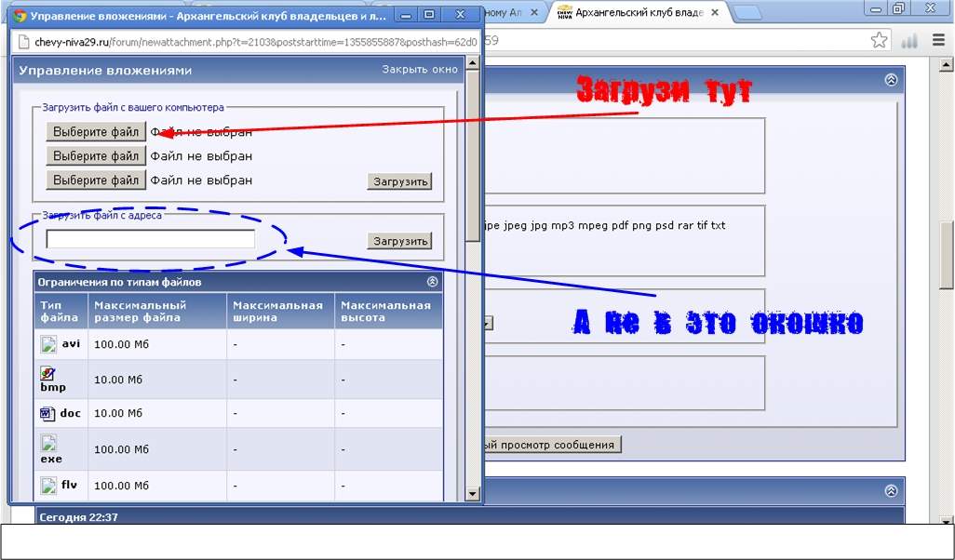Switch to the Архангельский клуб browser tab
The height and width of the screenshot is (560, 955).
[633, 12]
